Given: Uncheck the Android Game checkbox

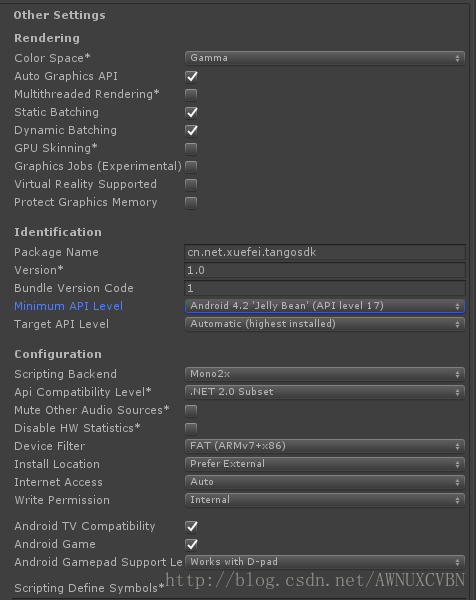Looking at the screenshot, I should (191, 545).
